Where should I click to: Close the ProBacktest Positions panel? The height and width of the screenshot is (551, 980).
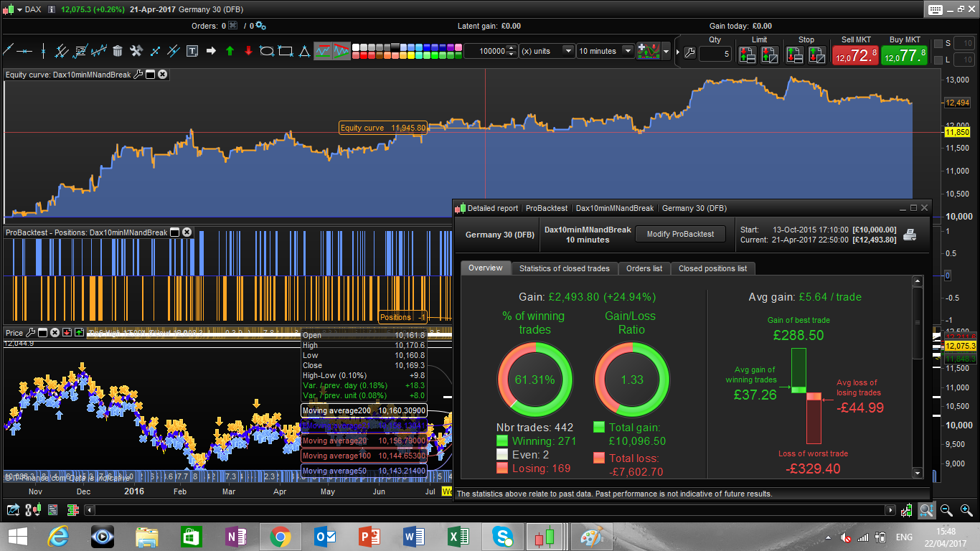pyautogui.click(x=187, y=232)
